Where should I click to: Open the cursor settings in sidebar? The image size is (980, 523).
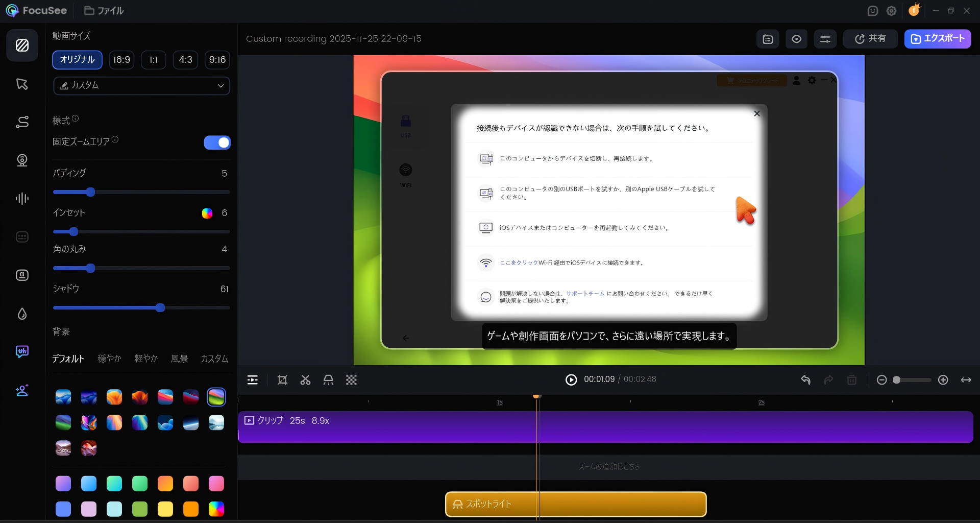click(x=22, y=84)
